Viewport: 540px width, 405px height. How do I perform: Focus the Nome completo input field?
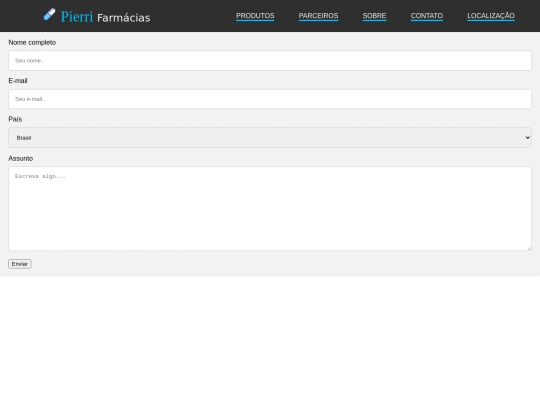tap(270, 61)
